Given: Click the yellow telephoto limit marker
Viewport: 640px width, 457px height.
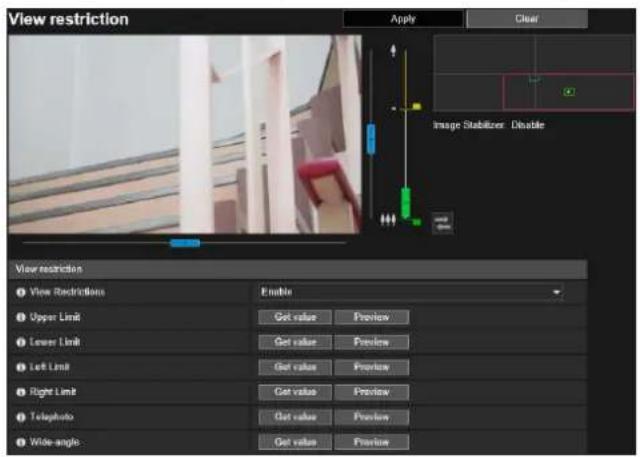Looking at the screenshot, I should 416,107.
